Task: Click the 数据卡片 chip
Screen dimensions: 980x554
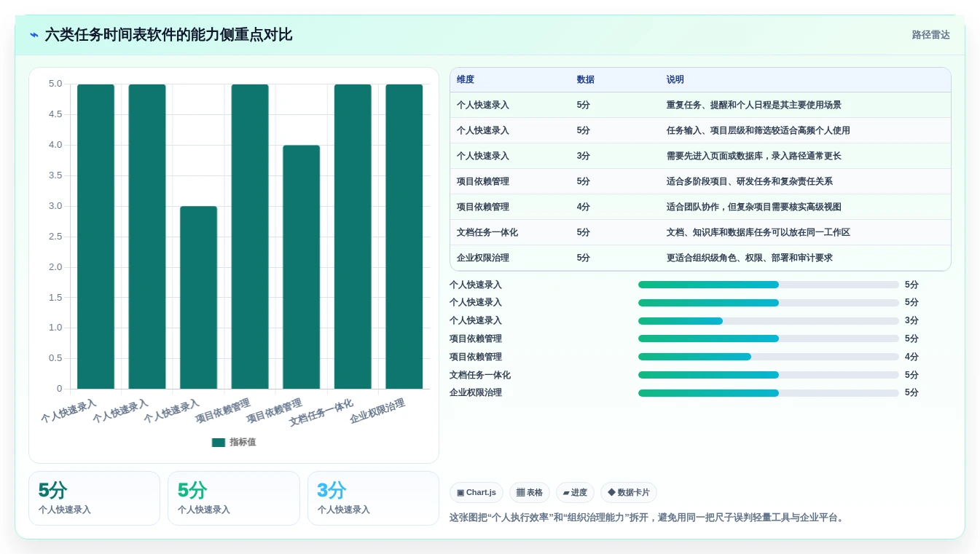Action: [x=629, y=493]
